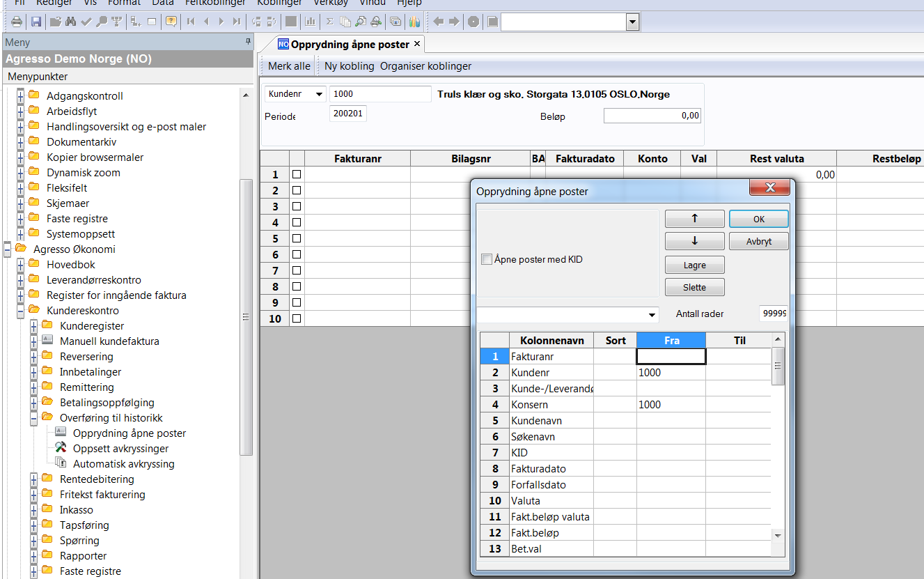Click the checkmark toolbar icon
Image resolution: width=924 pixels, height=579 pixels.
pos(86,22)
